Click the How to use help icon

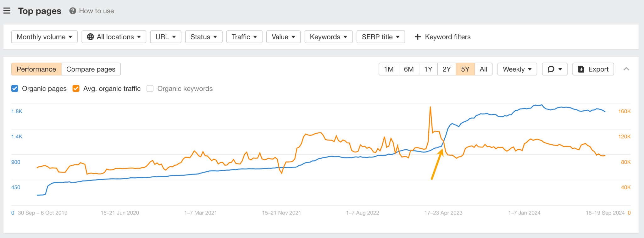73,11
